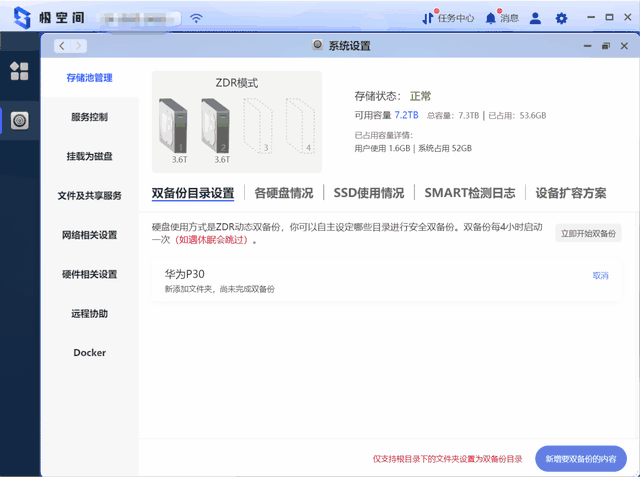Image resolution: width=640 pixels, height=477 pixels.
Task: Open the notifications bell (消息)
Action: pyautogui.click(x=502, y=18)
